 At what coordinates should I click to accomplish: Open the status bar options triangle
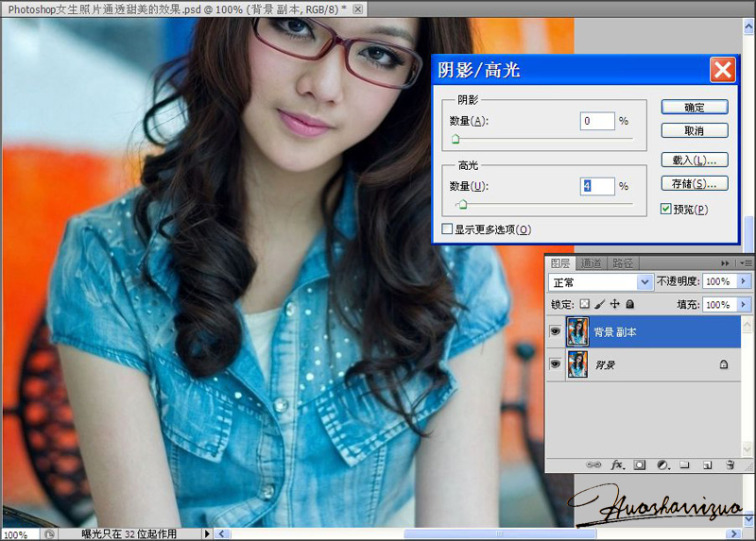click(207, 533)
